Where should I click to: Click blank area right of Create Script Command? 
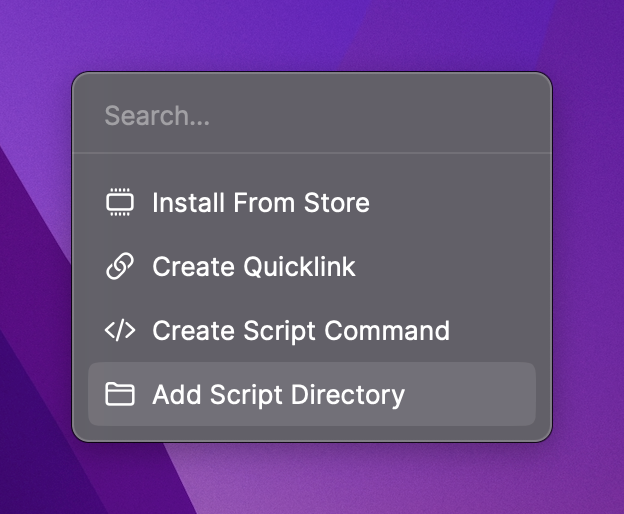495,330
